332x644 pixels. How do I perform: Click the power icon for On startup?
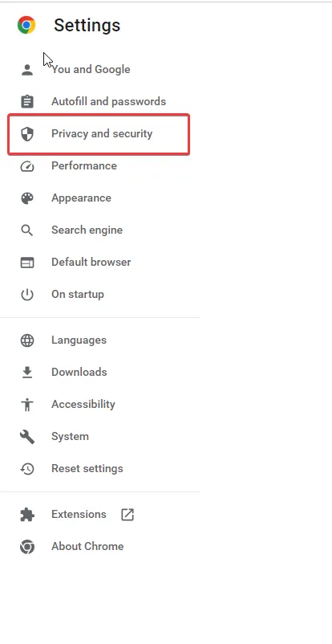[27, 295]
